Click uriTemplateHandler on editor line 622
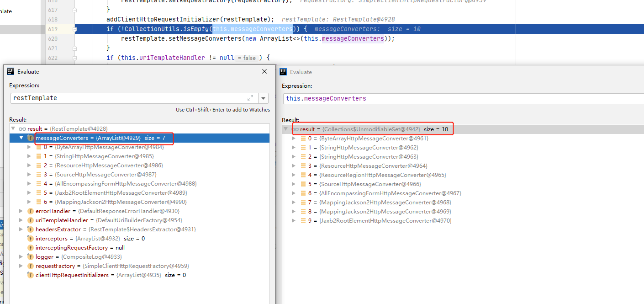This screenshot has height=304, width=644. coord(172,58)
